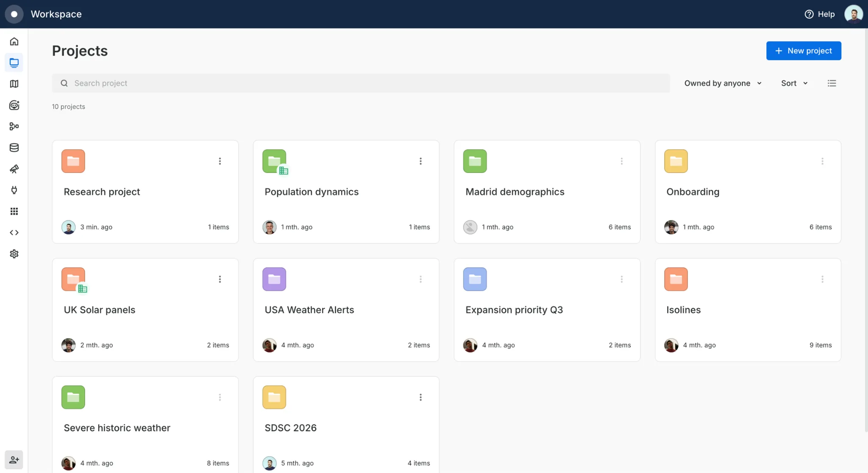Click the invite user icon at sidebar bottom
The width and height of the screenshot is (868, 473).
coord(14,459)
